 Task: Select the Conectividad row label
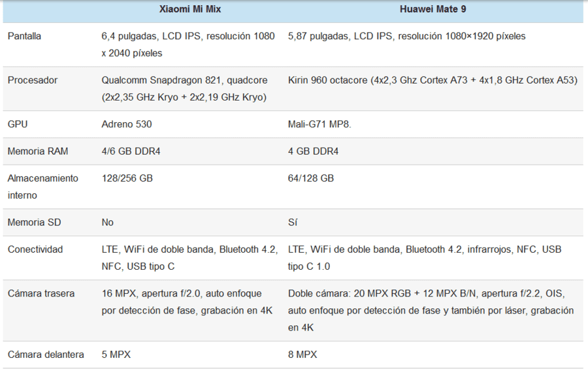pyautogui.click(x=35, y=249)
